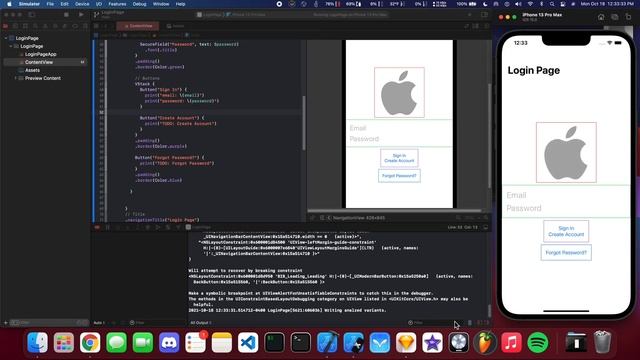Open the Window menu
640x360 pixels.
[x=161, y=4]
